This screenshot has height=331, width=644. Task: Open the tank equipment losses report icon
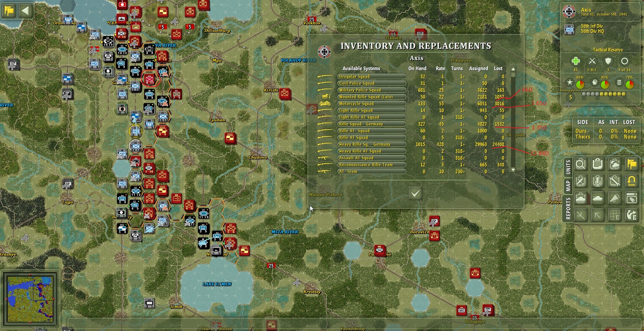click(x=581, y=198)
